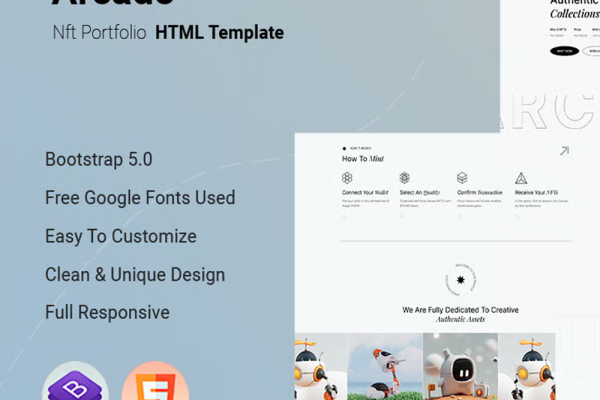Click the 'Full Responsive' text
The height and width of the screenshot is (400, 600).
108,312
